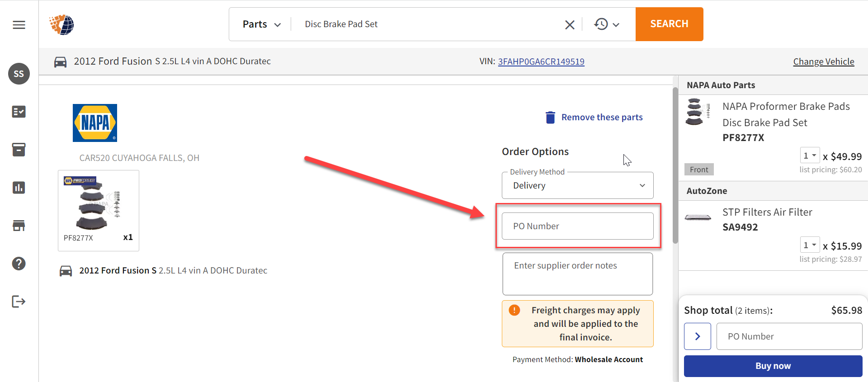Expand the blue chevron next to Shop total PO field
868x382 pixels.
(697, 336)
